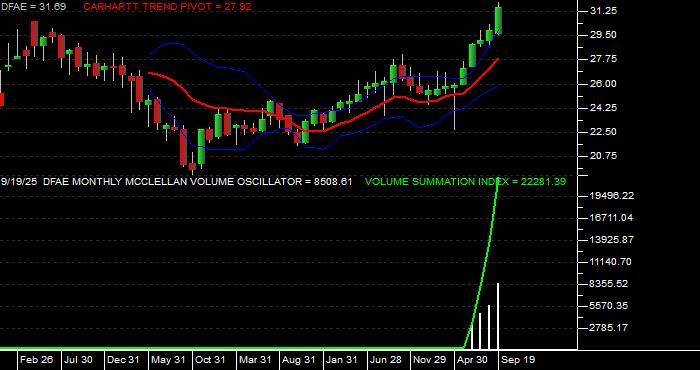Click DFAE MONTHLY MCCLELLAN VOLUME OSCILLATOR = 8508.61 text
The width and height of the screenshot is (700, 370).
(198, 182)
